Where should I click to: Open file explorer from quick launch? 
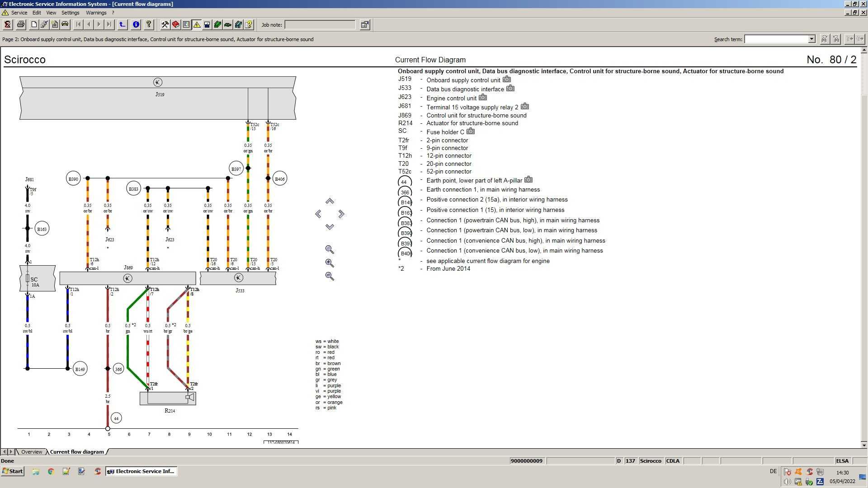(35, 471)
